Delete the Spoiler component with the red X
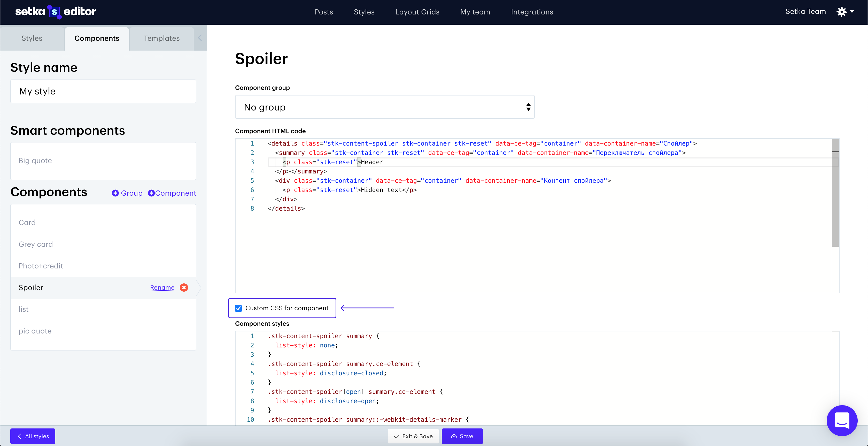The image size is (868, 446). (x=184, y=288)
